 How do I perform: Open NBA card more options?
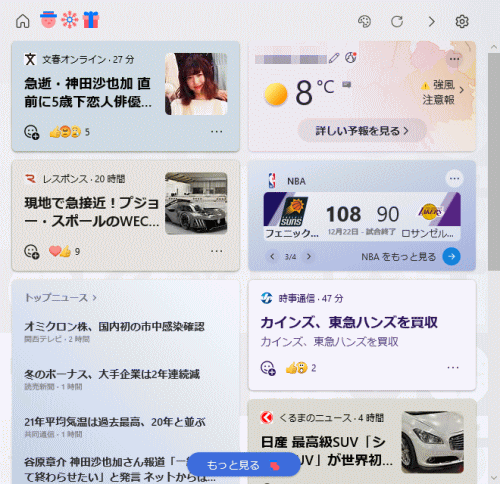pyautogui.click(x=454, y=178)
